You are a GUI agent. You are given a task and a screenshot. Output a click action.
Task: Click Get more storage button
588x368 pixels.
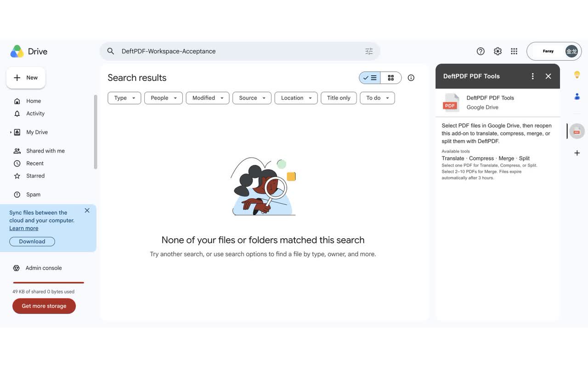click(x=44, y=306)
